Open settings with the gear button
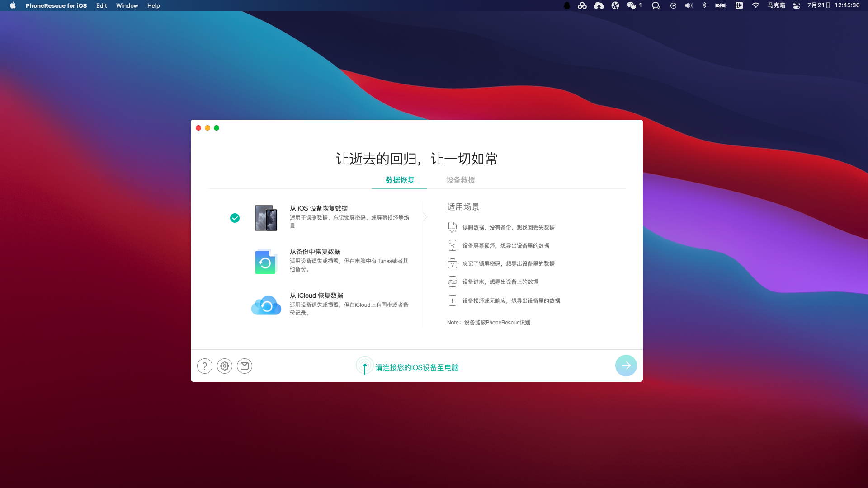Viewport: 868px width, 488px height. [x=225, y=366]
